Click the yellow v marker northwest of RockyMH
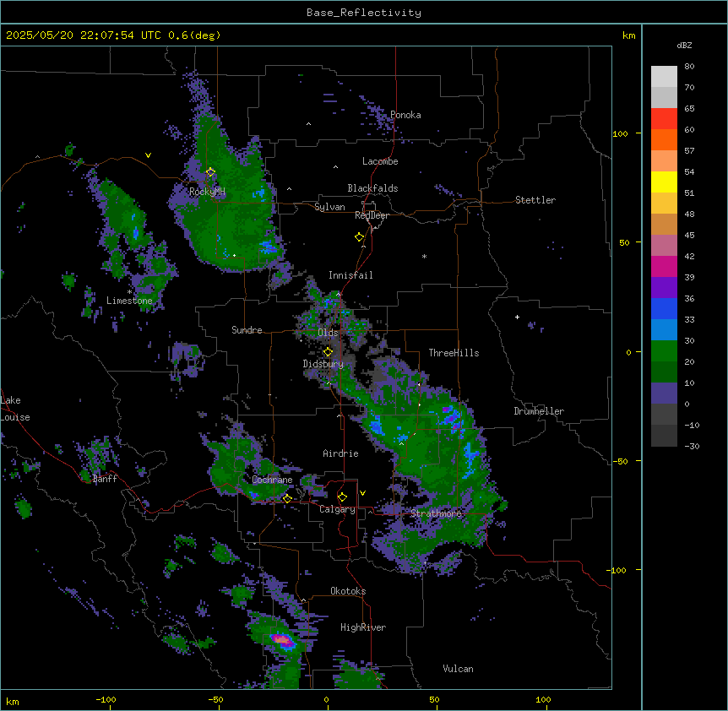Viewport: 728px width, 711px height. click(x=148, y=155)
